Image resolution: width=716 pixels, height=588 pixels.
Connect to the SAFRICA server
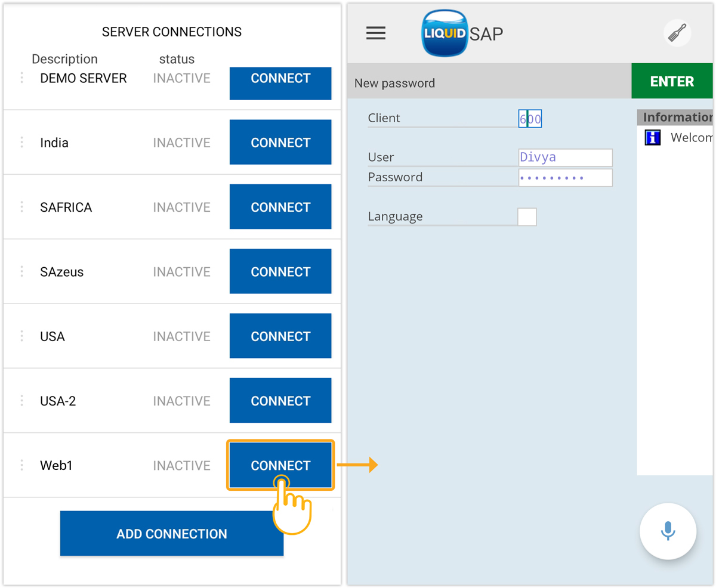280,207
